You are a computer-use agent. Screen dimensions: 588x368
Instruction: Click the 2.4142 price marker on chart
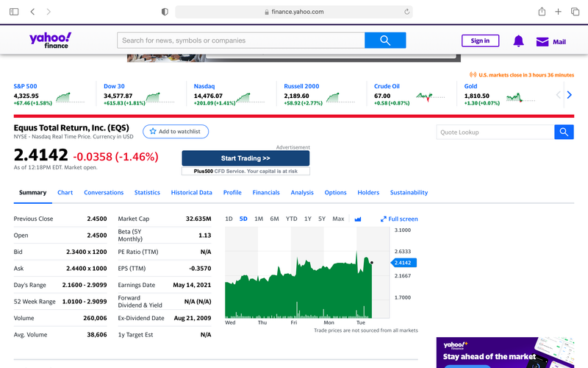[404, 263]
